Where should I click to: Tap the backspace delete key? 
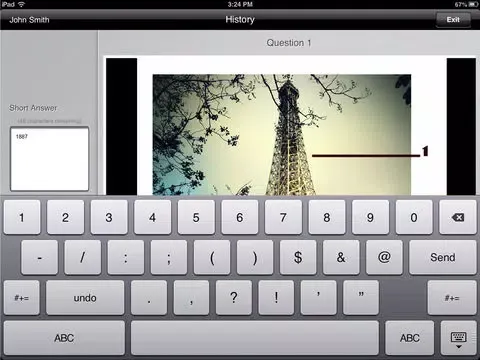458,217
